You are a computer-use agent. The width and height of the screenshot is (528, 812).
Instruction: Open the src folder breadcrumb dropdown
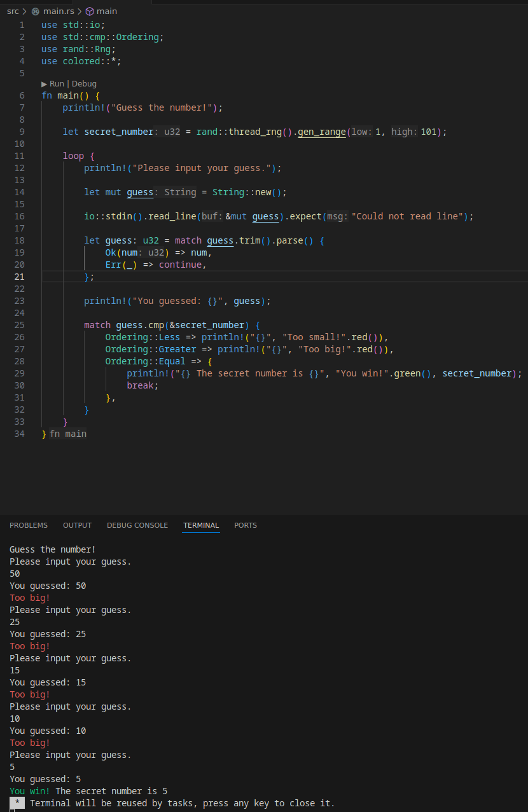coord(13,11)
